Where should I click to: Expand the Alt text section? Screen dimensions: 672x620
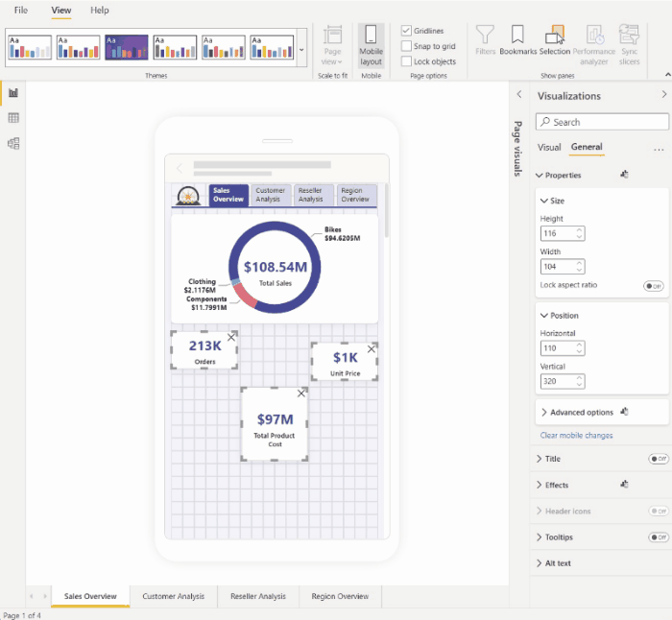click(540, 563)
